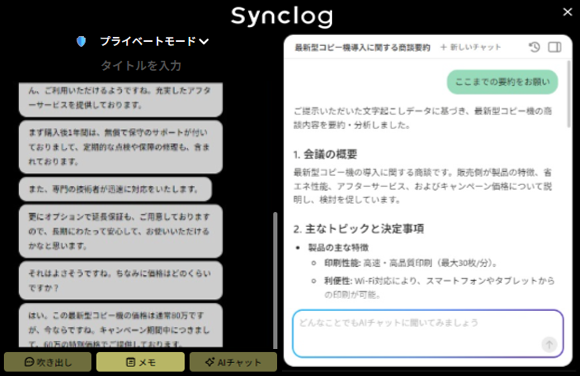Click the plus icon beside 新しいチャット
This screenshot has width=580, height=376.
point(444,47)
